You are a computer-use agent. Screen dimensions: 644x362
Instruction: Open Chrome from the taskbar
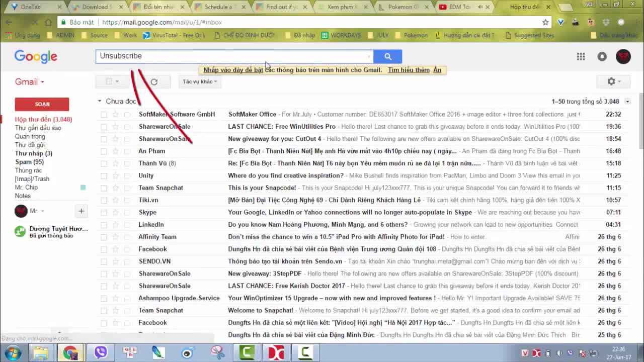(70, 352)
